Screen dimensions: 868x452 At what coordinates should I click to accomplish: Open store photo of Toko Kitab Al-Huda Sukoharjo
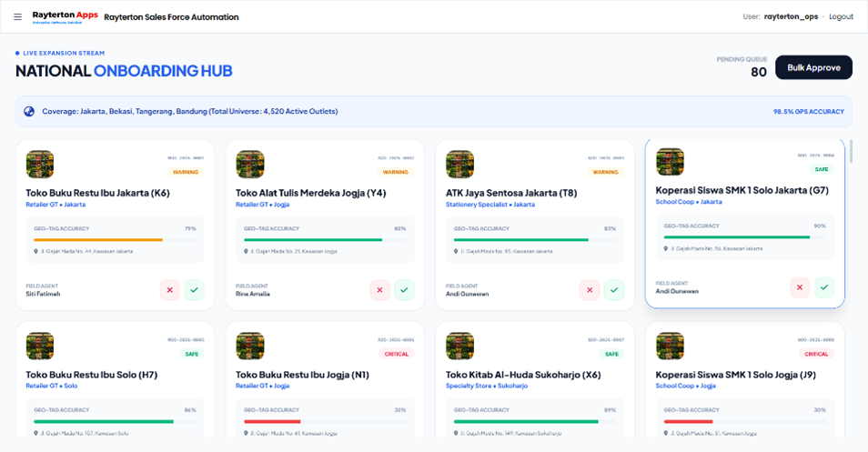460,346
